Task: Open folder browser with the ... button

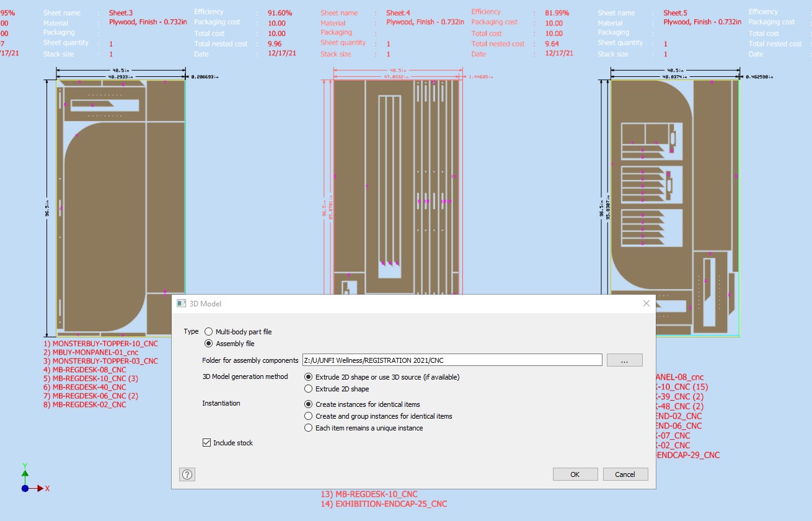Action: point(625,360)
